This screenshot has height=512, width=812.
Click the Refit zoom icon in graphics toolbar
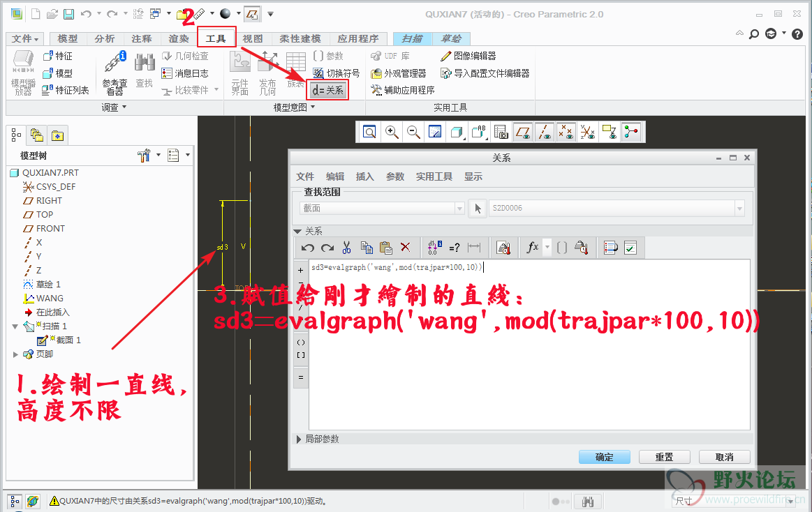(370, 132)
